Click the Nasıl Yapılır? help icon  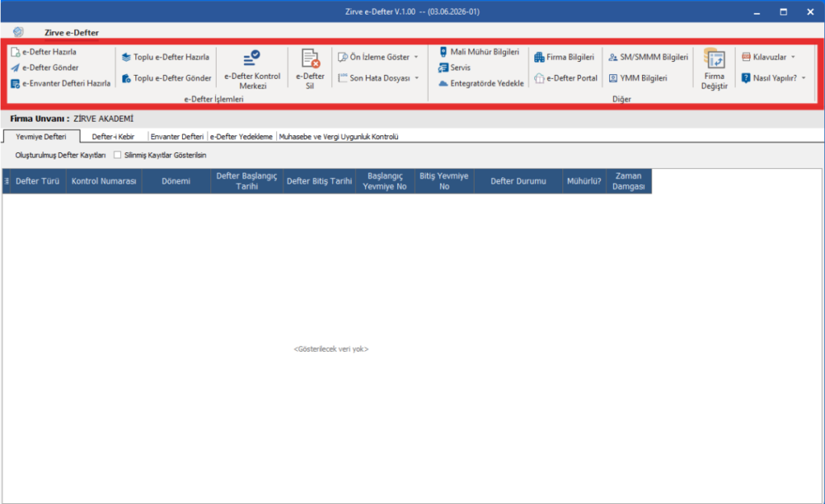tap(746, 78)
